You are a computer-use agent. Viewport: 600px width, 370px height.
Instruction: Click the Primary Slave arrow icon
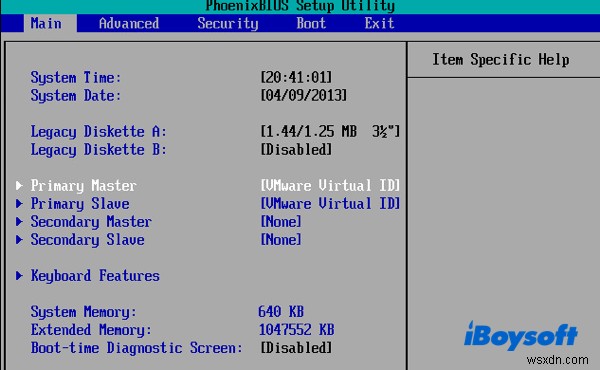[19, 204]
